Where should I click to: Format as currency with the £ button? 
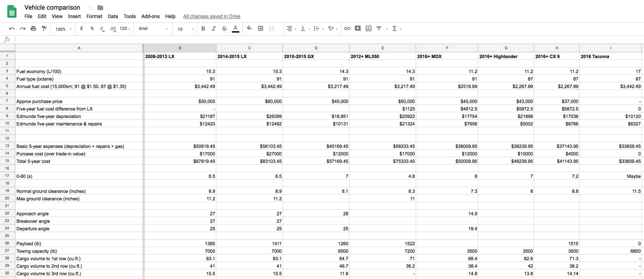click(82, 29)
